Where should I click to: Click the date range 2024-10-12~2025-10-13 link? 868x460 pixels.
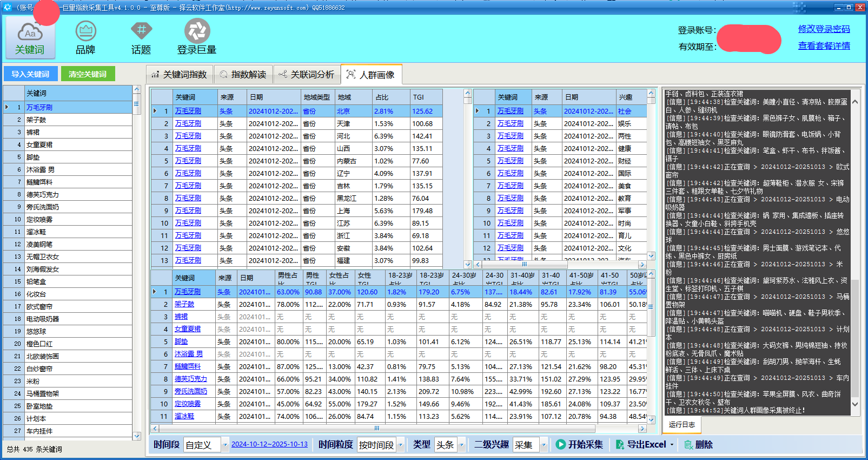click(x=269, y=444)
